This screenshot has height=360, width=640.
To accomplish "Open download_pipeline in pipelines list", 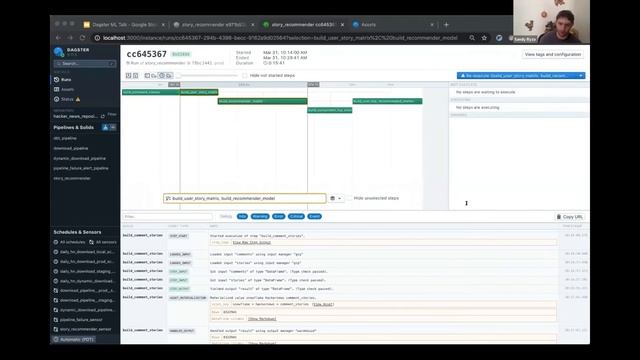I will (71, 148).
